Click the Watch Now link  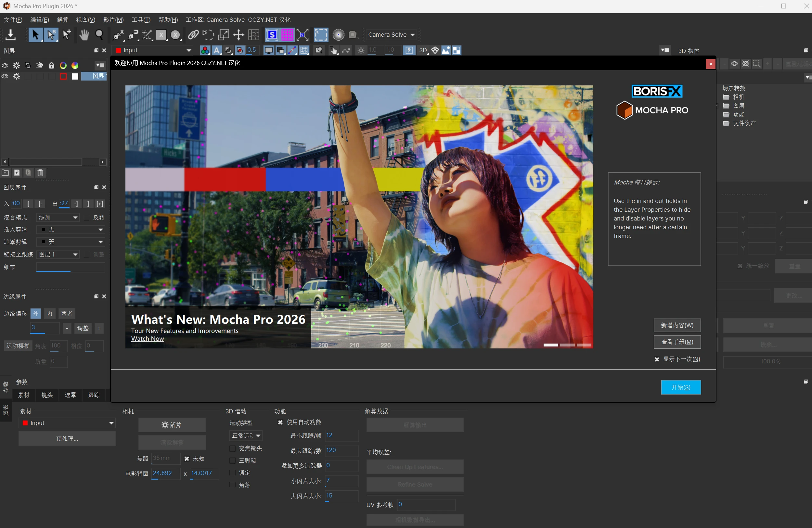click(148, 338)
